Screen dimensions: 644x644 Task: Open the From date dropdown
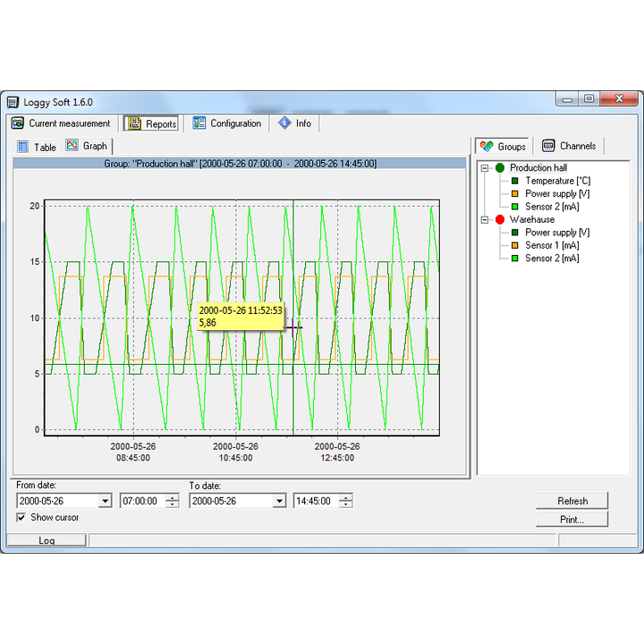pos(105,501)
